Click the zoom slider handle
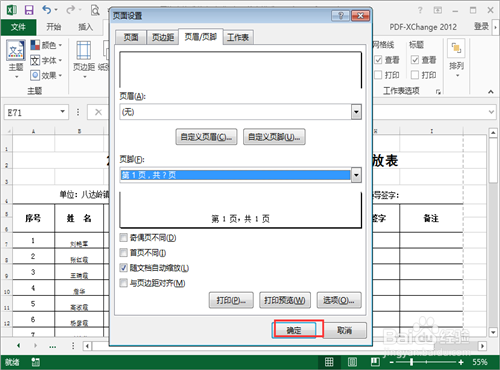The width and height of the screenshot is (500, 370). point(412,362)
